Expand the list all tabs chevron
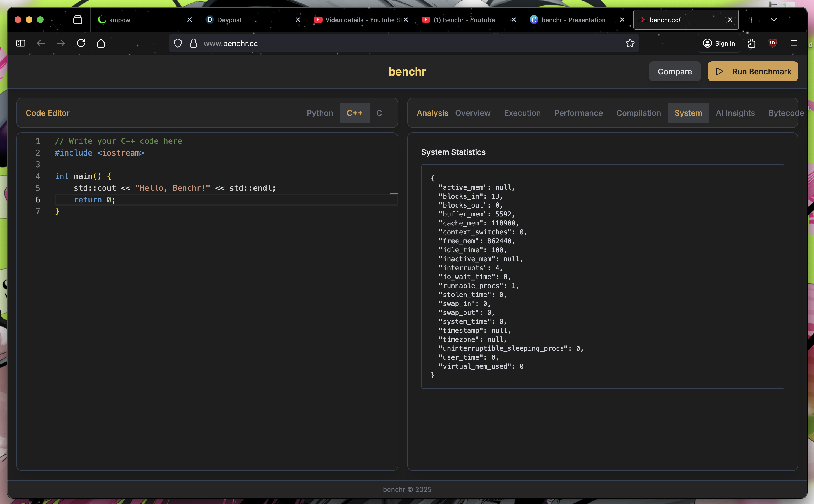Viewport: 814px width, 504px height. pos(774,20)
